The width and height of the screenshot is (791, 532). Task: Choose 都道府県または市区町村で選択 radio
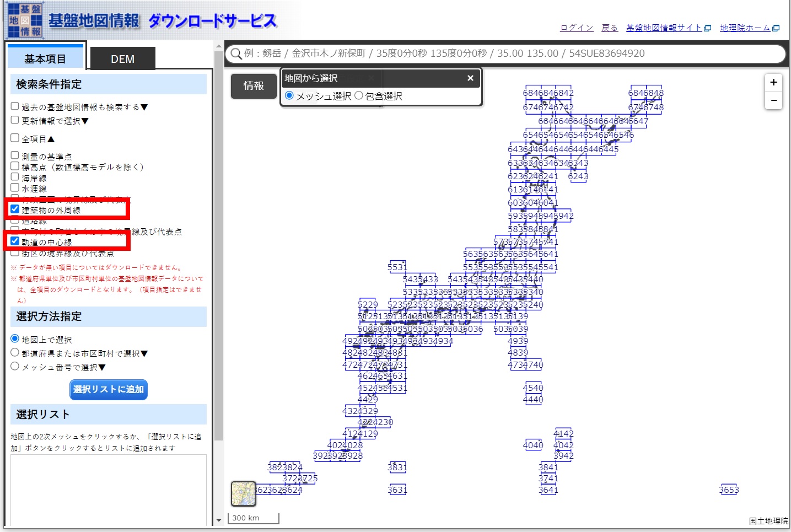pyautogui.click(x=15, y=352)
